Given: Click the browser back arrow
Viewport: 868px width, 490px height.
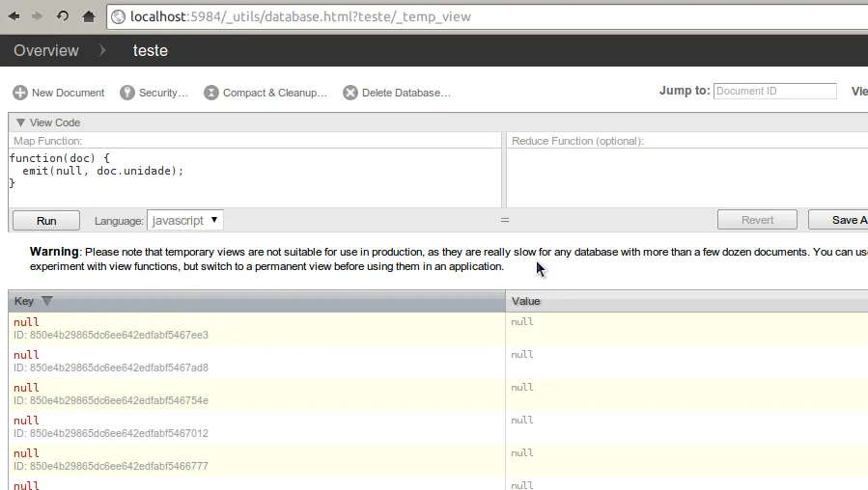Looking at the screenshot, I should (x=14, y=16).
